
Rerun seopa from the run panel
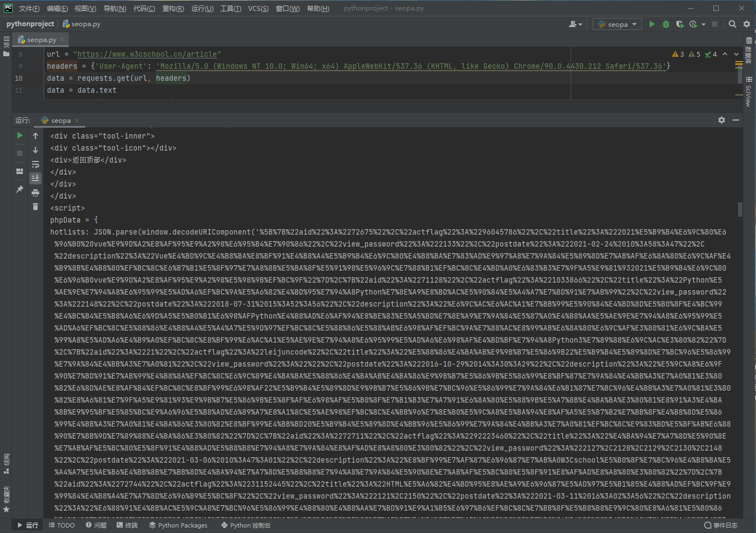pos(20,135)
